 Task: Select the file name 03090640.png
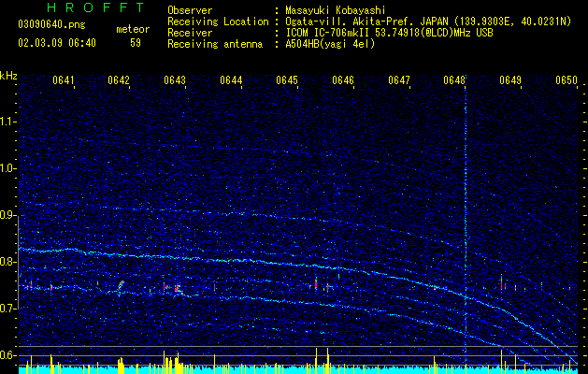click(x=51, y=24)
